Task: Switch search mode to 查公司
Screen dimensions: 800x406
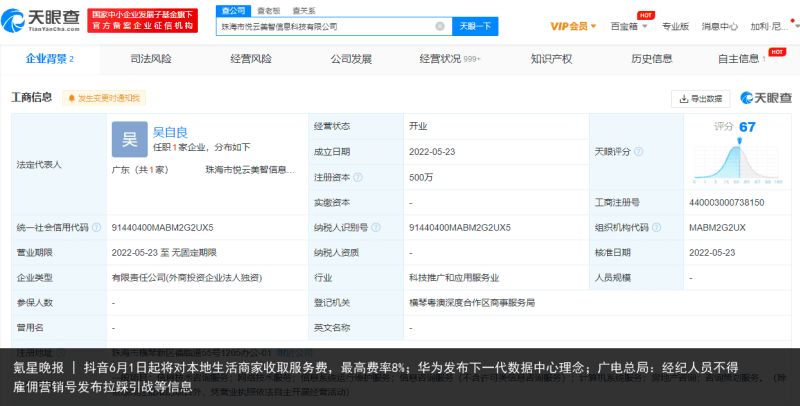Action: [233, 10]
